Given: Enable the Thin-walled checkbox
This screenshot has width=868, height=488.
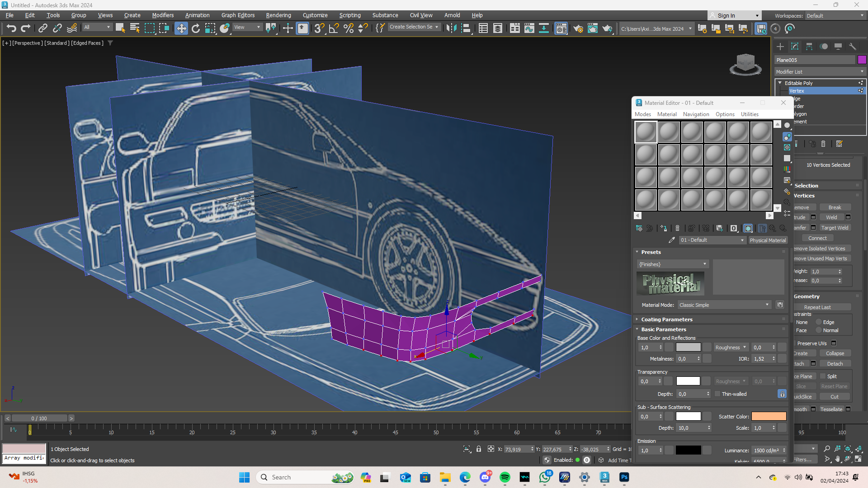Looking at the screenshot, I should pyautogui.click(x=717, y=394).
